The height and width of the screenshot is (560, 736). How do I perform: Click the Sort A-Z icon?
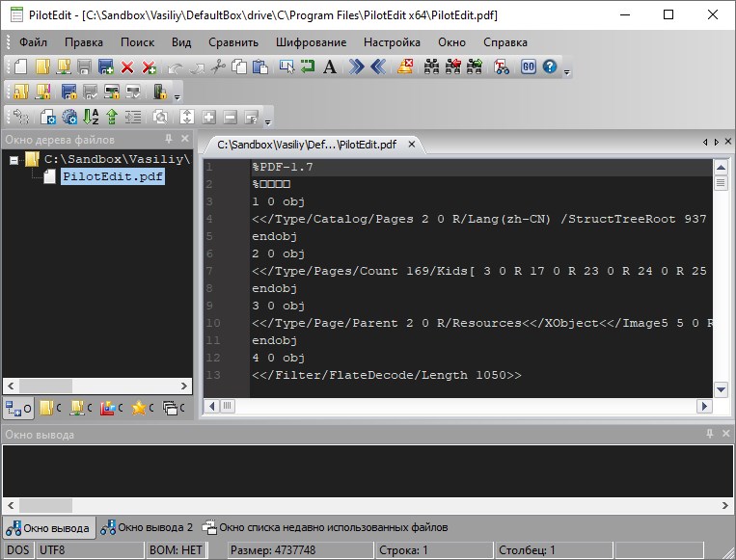(x=91, y=117)
